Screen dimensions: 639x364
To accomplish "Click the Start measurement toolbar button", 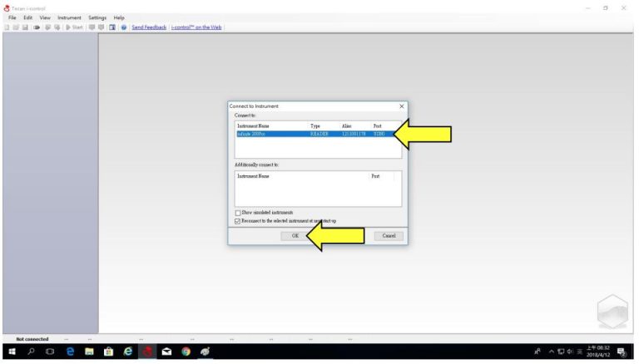I will click(x=74, y=27).
